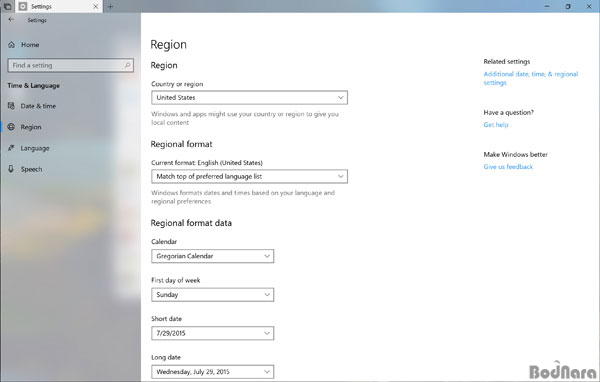Go to Language settings
This screenshot has width=600, height=382.
coord(70,148)
